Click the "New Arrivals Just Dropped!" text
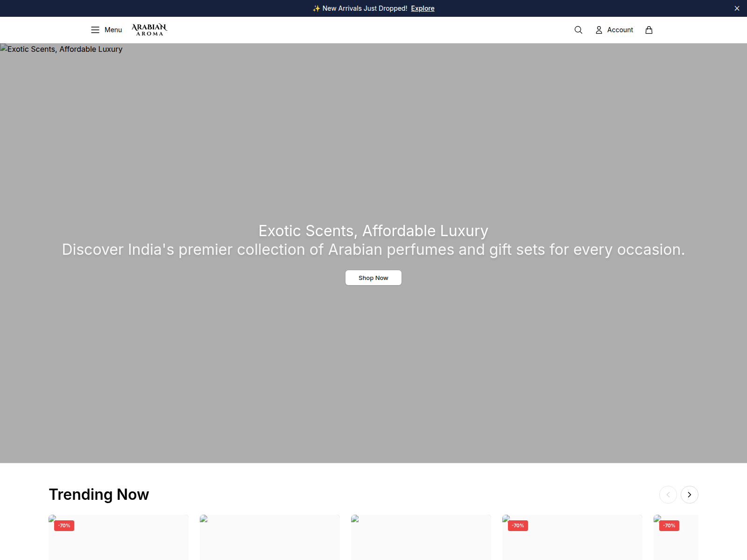 365,8
